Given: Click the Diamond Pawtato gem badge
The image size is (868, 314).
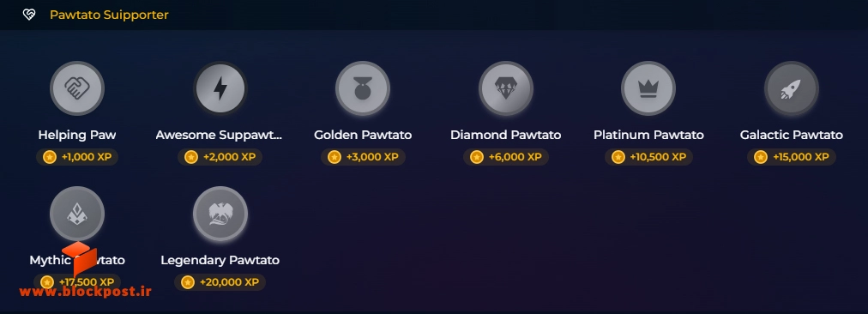Looking at the screenshot, I should 506,88.
